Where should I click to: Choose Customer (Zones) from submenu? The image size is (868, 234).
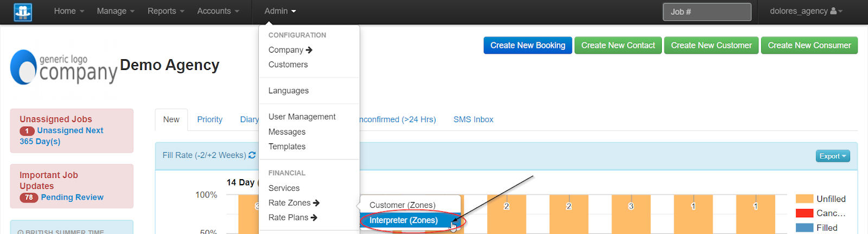coord(402,205)
